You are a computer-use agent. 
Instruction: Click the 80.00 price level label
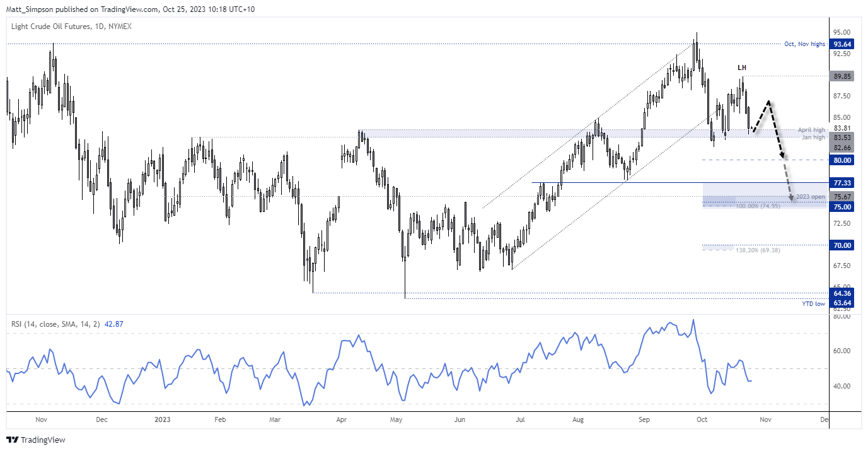843,160
